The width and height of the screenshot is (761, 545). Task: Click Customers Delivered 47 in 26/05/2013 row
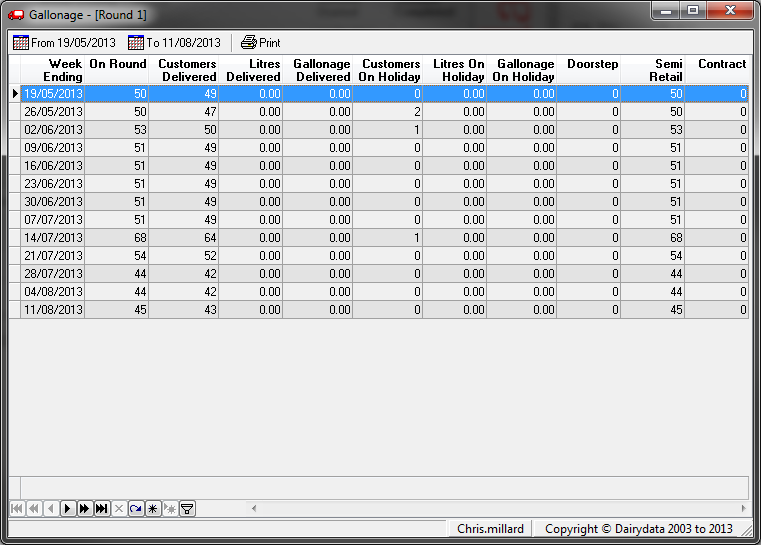click(184, 112)
